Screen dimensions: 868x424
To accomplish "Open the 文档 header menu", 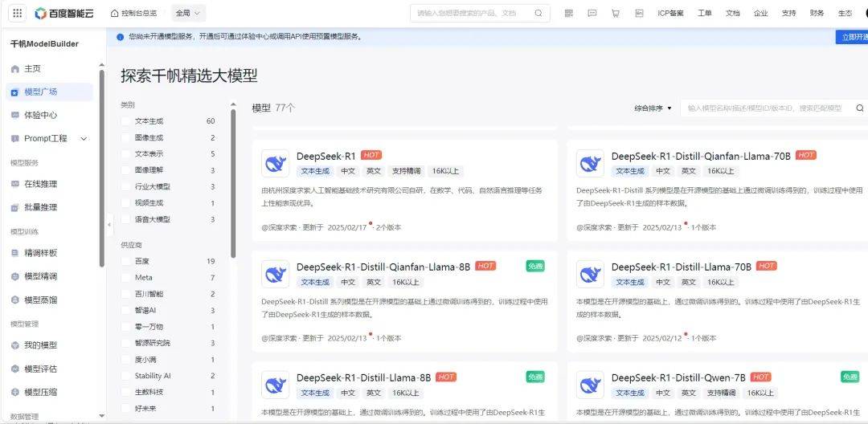I will (732, 14).
